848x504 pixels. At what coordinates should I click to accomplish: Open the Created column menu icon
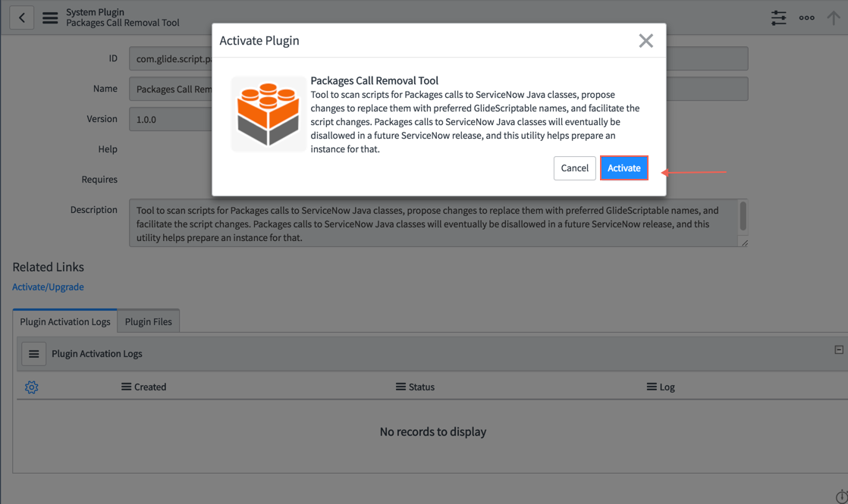tap(126, 387)
